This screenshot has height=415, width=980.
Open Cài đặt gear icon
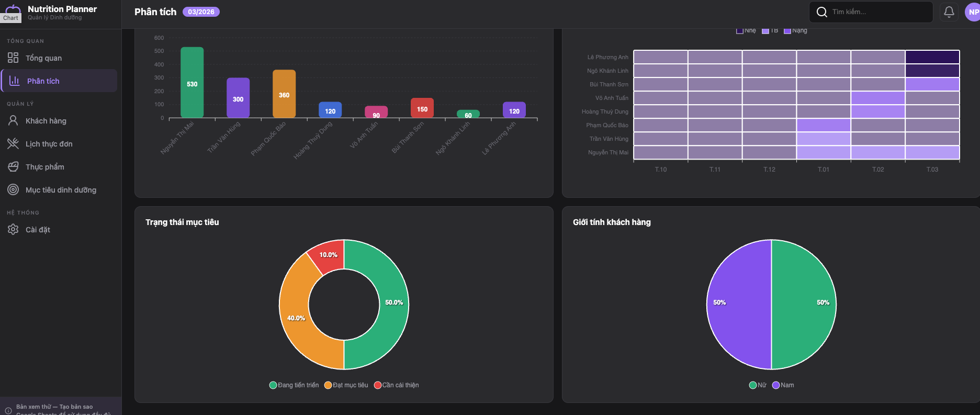click(13, 229)
